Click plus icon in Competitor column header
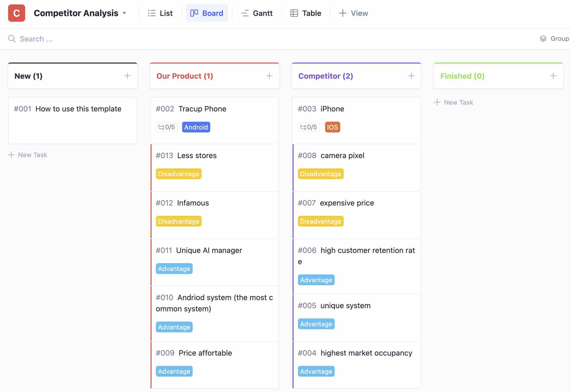 point(411,76)
